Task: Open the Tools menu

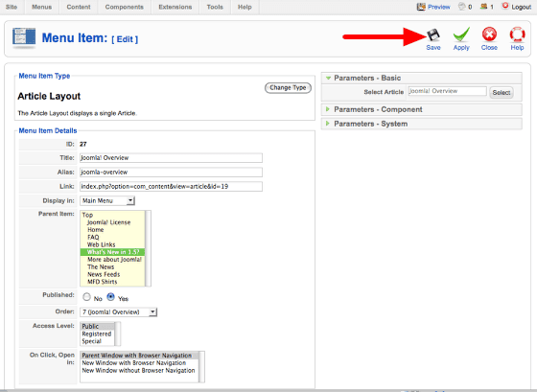Action: [215, 7]
